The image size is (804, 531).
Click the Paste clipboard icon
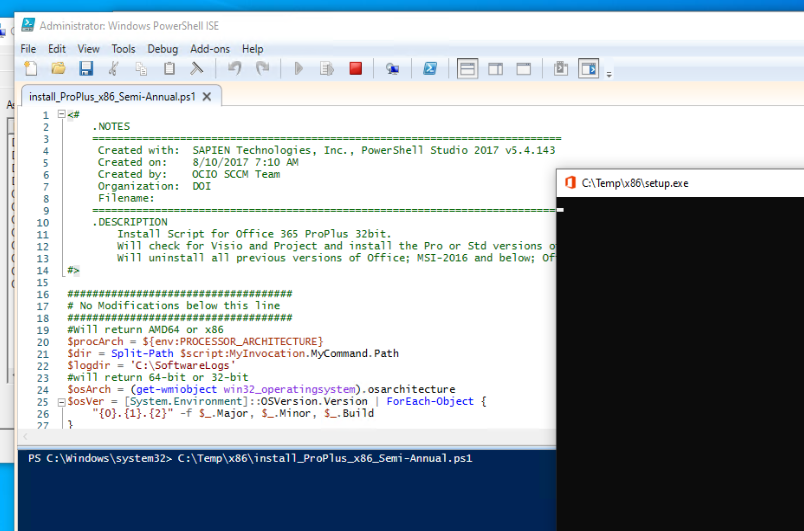(x=169, y=68)
